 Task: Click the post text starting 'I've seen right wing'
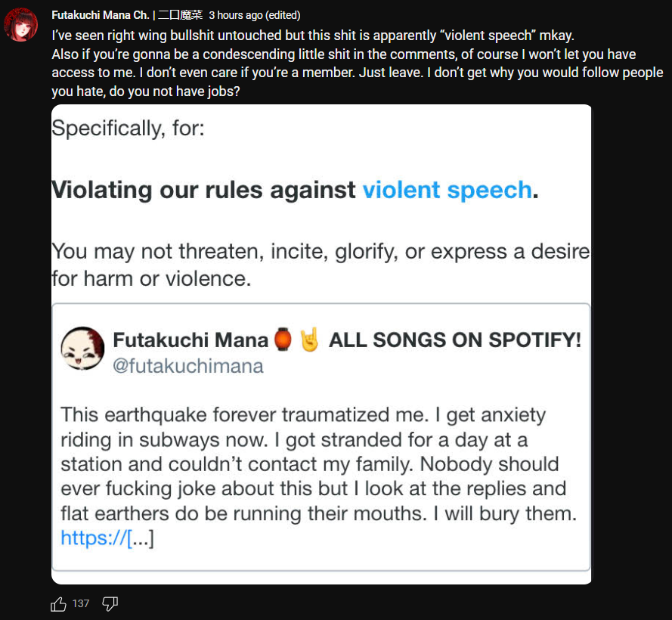358,63
